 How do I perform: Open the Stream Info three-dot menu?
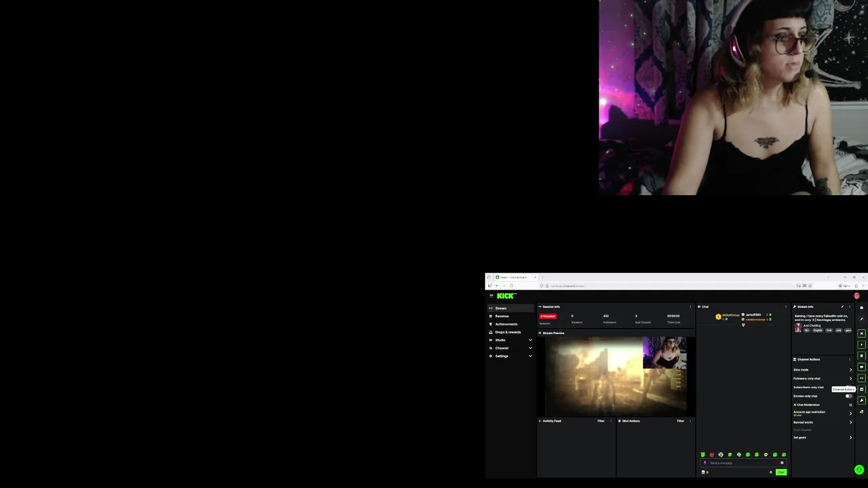(850, 306)
